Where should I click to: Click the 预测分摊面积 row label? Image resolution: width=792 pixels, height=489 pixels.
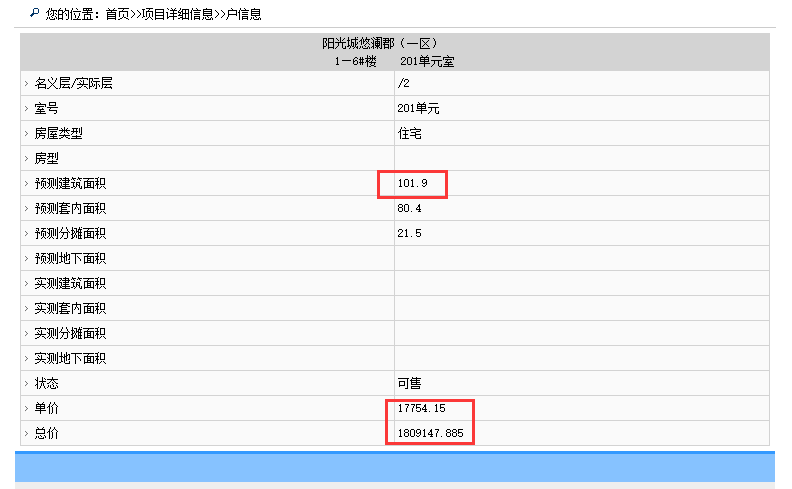coord(70,233)
